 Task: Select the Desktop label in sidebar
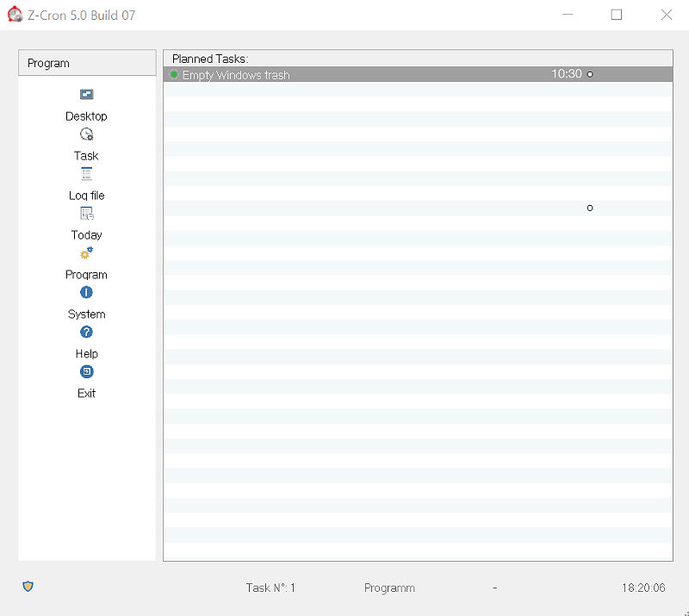(x=87, y=116)
